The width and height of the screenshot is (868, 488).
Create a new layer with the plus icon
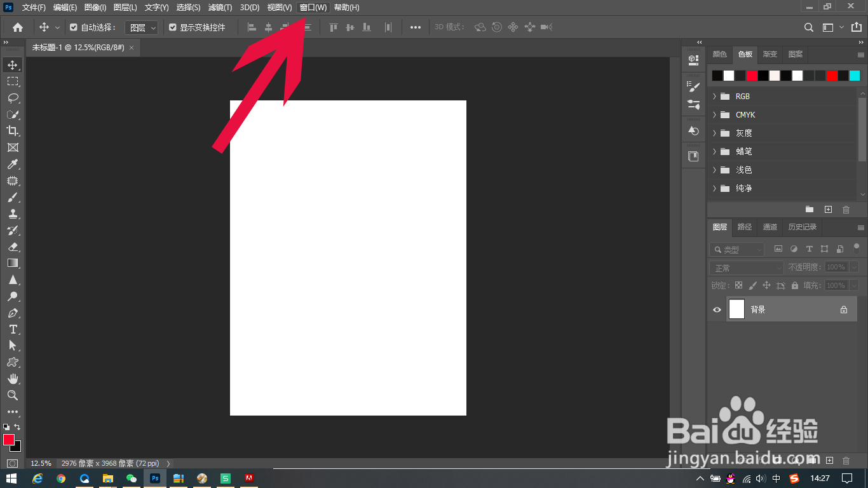coord(829,460)
